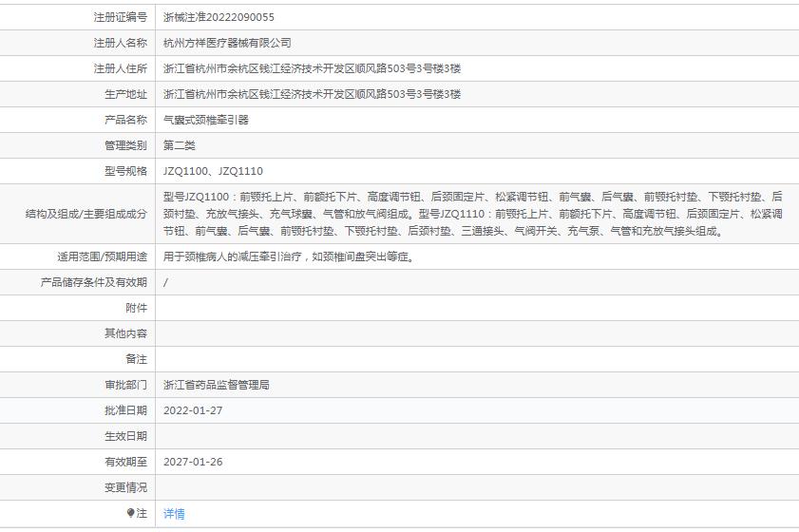Image resolution: width=799 pixels, height=532 pixels.
Task: Select the expiry date 2027-01-26
Action: (x=193, y=462)
